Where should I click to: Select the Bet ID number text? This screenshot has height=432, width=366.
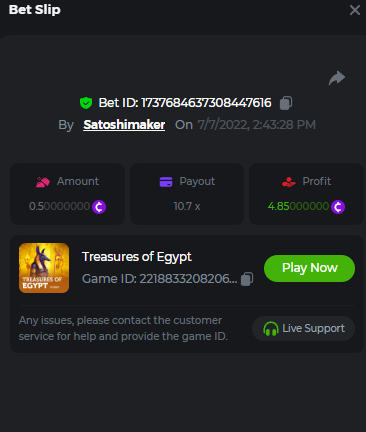[206, 103]
